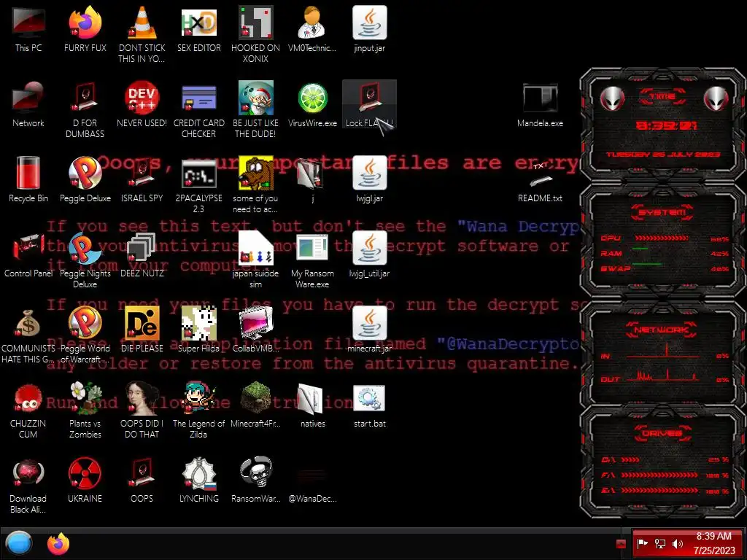
Task: Open the taskbar clock showing 8:39 AM
Action: (713, 543)
